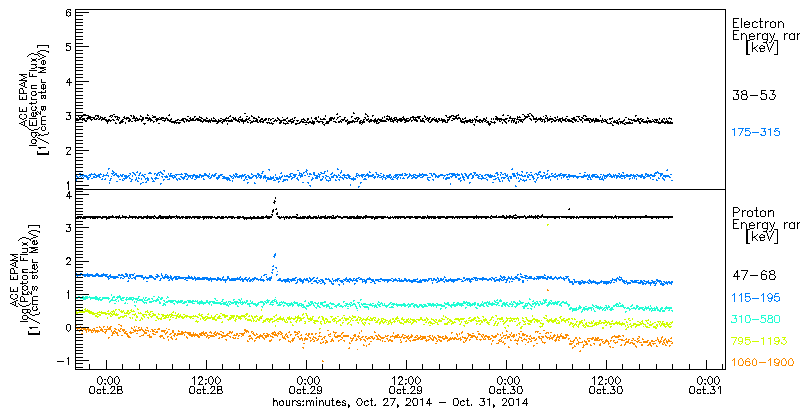Select the 47-68 proton energy legend label
Image resolution: width=800 pixels, height=410 pixels.
(754, 275)
